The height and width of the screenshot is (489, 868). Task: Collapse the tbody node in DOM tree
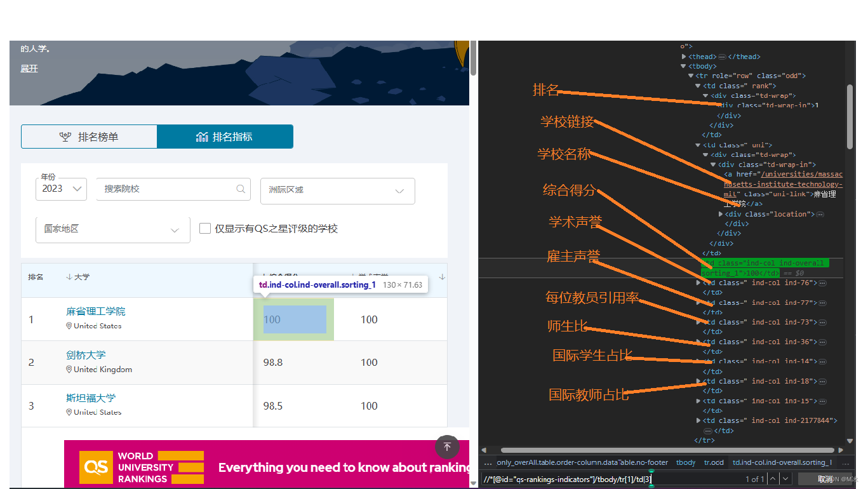click(x=684, y=66)
